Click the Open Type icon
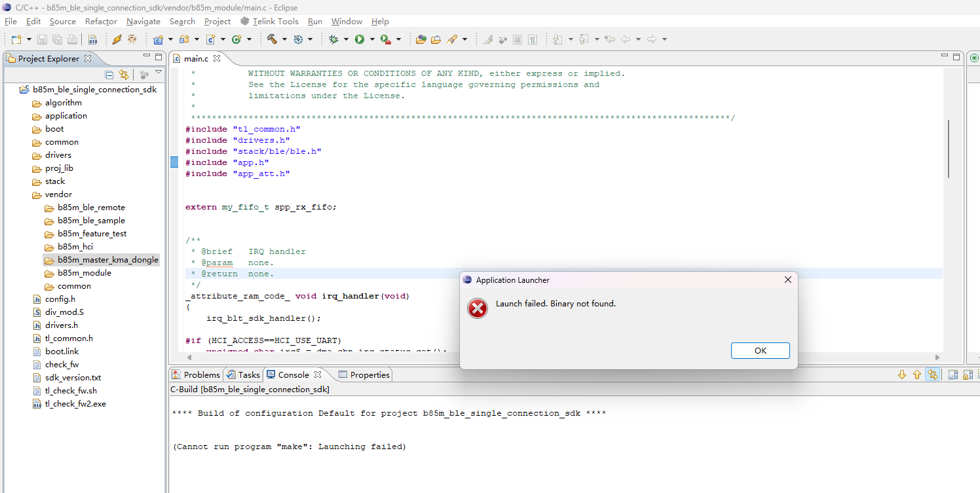Screen dimensions: 980x493 (421, 39)
